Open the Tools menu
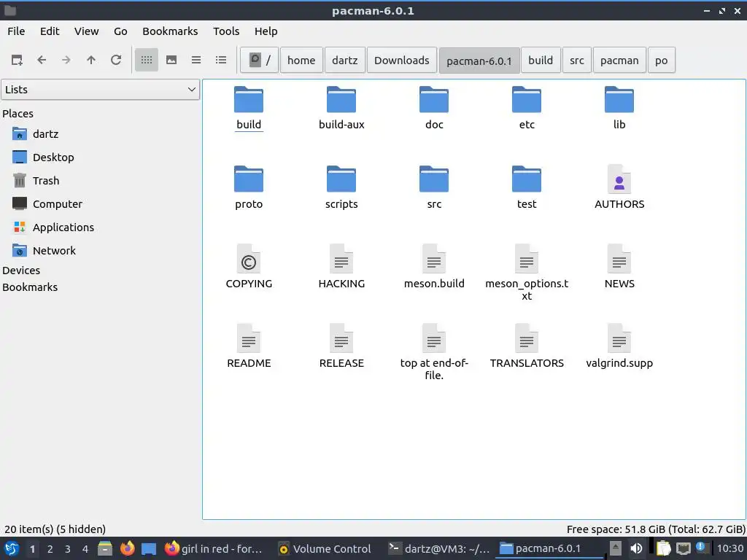 [x=226, y=31]
